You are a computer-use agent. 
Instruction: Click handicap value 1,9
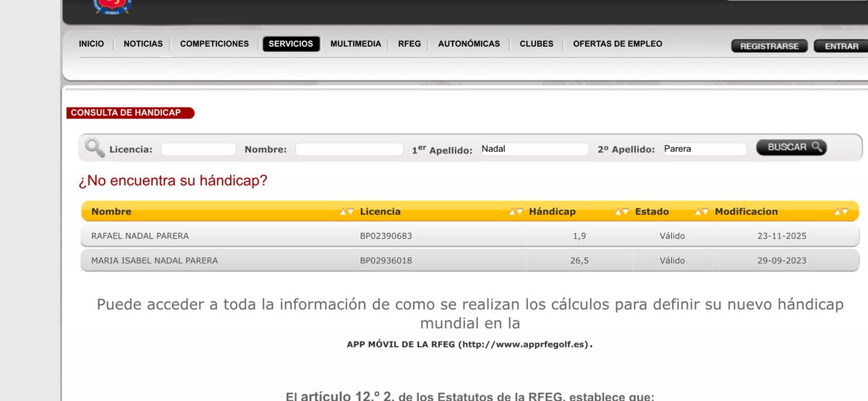pos(581,236)
